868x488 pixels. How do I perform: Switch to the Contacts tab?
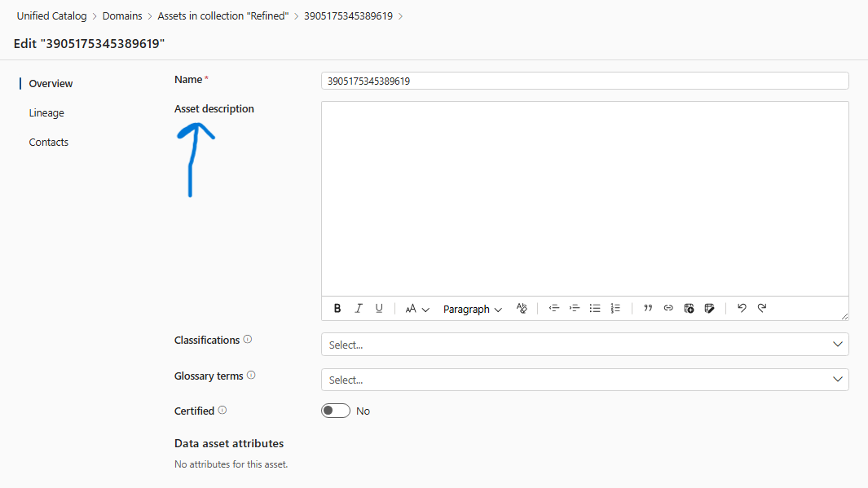coord(49,143)
